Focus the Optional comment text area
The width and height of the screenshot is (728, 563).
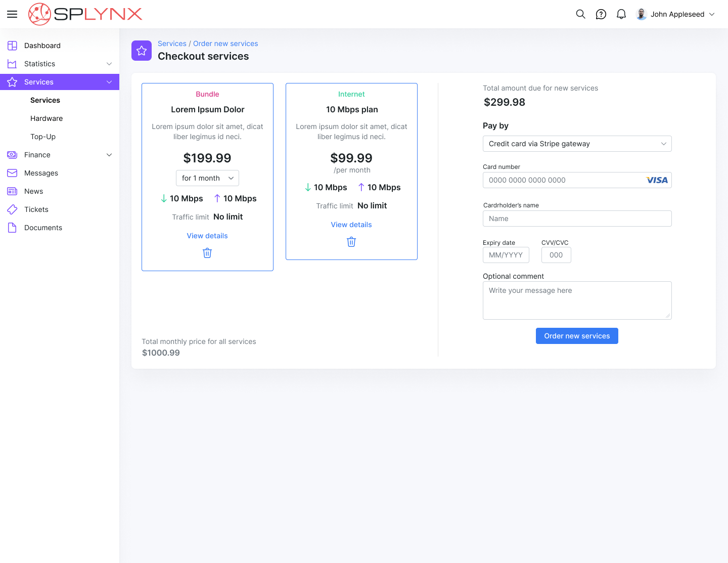tap(577, 300)
